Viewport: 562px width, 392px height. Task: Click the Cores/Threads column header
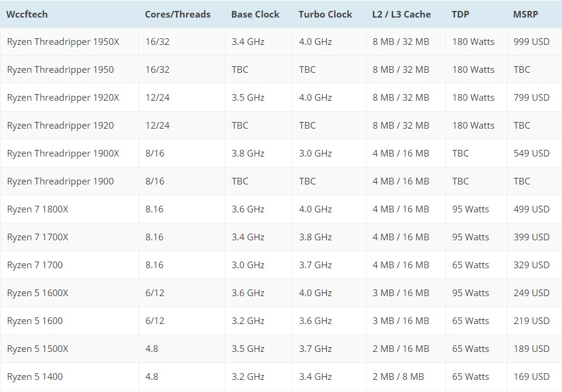177,14
